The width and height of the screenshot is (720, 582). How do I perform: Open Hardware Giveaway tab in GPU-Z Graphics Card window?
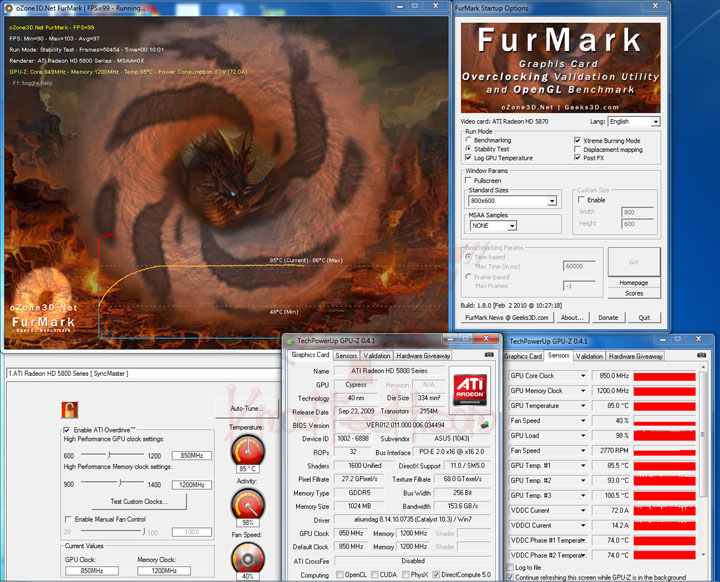coord(423,356)
